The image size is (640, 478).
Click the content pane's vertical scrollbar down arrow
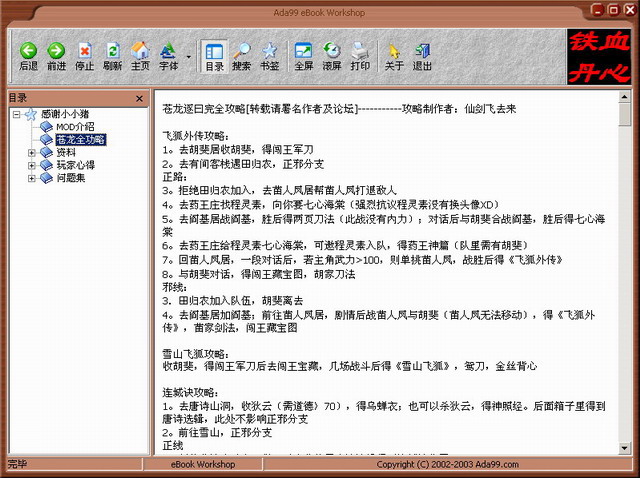[623, 449]
